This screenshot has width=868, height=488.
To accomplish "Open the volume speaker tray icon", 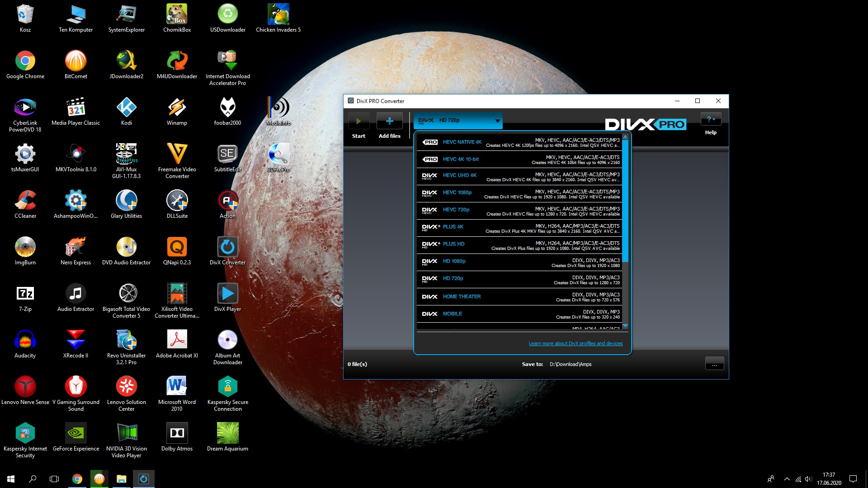I will pos(808,479).
